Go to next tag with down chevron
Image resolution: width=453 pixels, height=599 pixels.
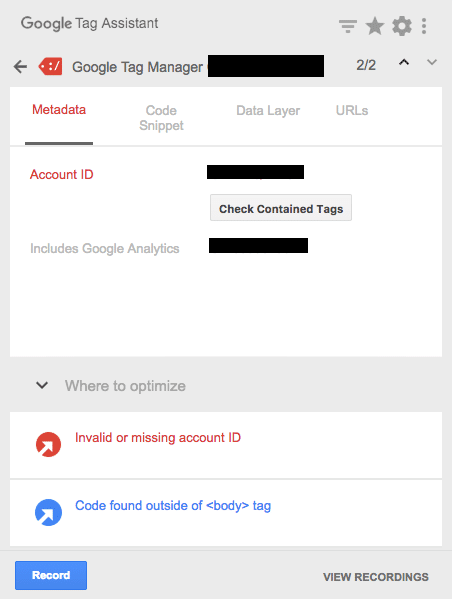tap(432, 62)
